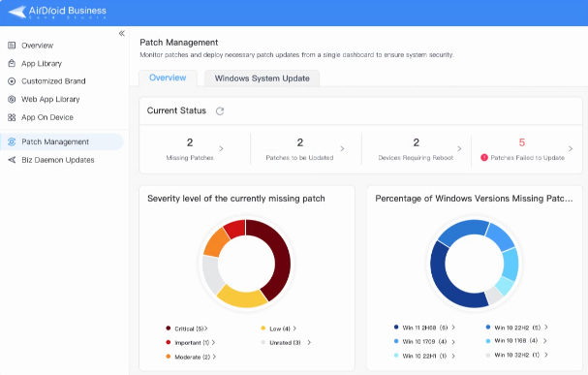Click the gray Unrated legend dot
Viewport: 588px width, 375px height.
click(263, 342)
